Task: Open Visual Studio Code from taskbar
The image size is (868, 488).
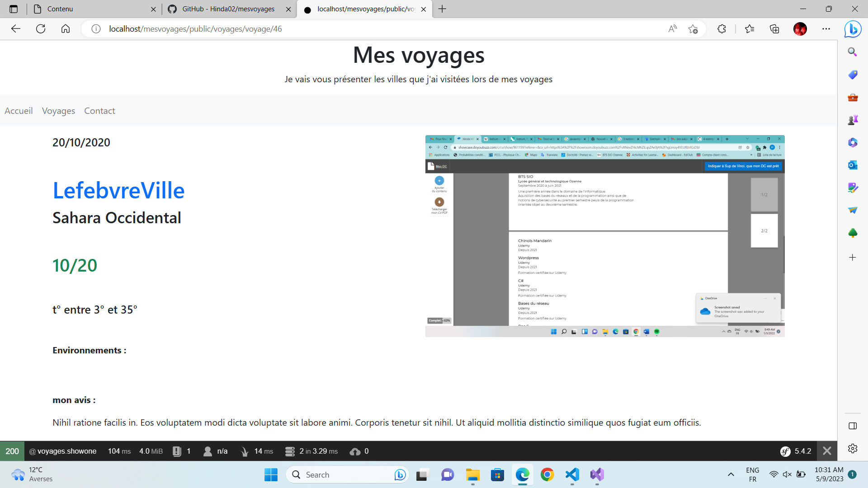Action: (572, 474)
